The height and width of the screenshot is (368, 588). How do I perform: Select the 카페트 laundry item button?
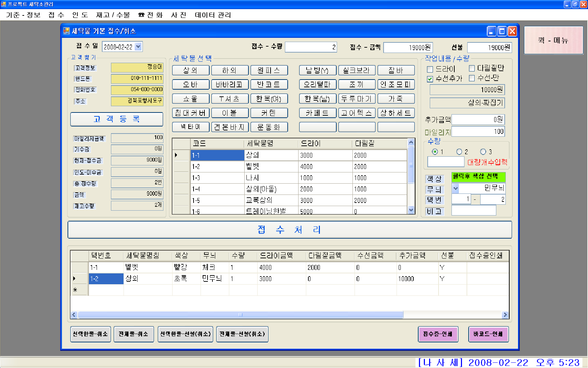[318, 113]
